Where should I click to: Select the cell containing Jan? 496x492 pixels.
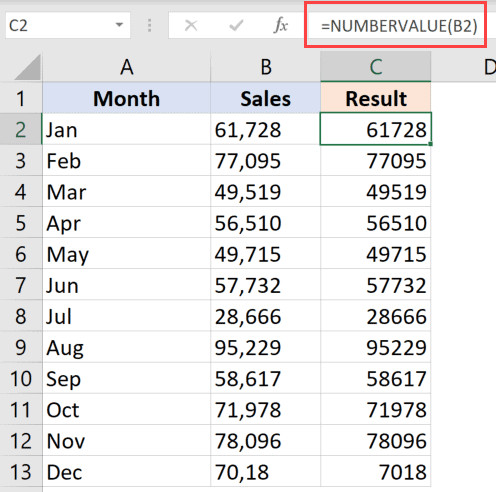pos(127,130)
